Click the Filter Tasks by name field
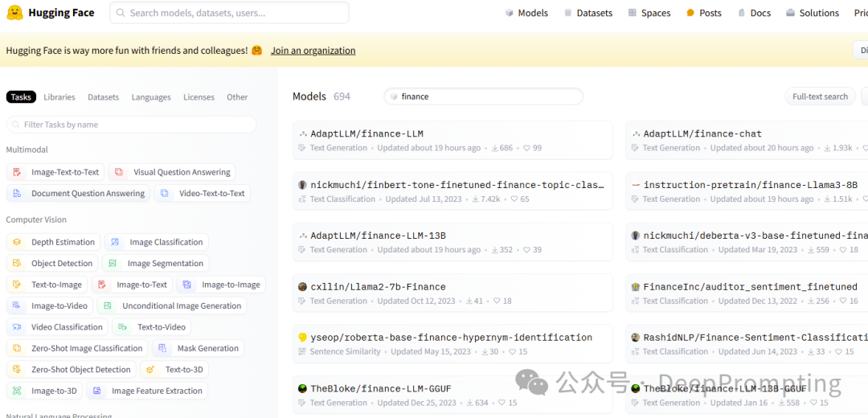This screenshot has width=868, height=418. point(132,125)
